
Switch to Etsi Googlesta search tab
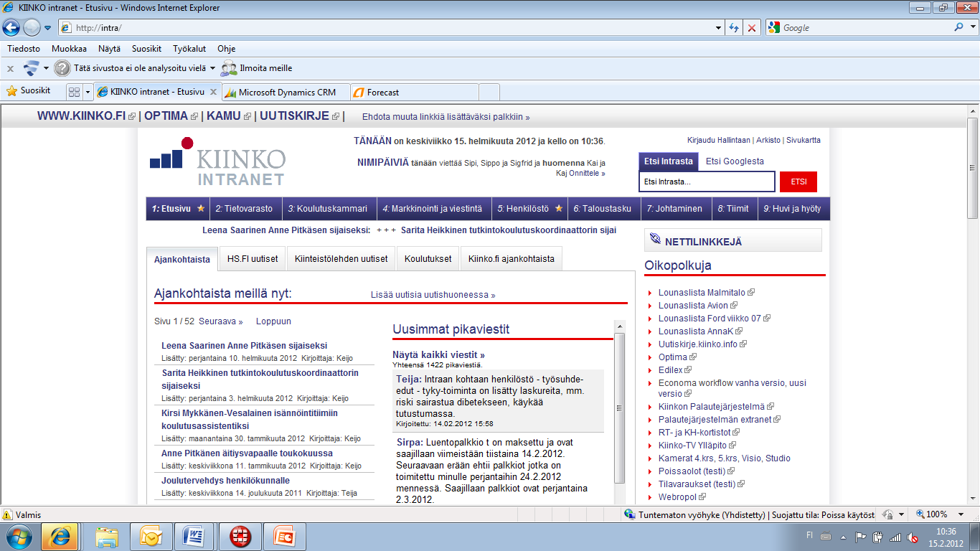click(x=735, y=161)
